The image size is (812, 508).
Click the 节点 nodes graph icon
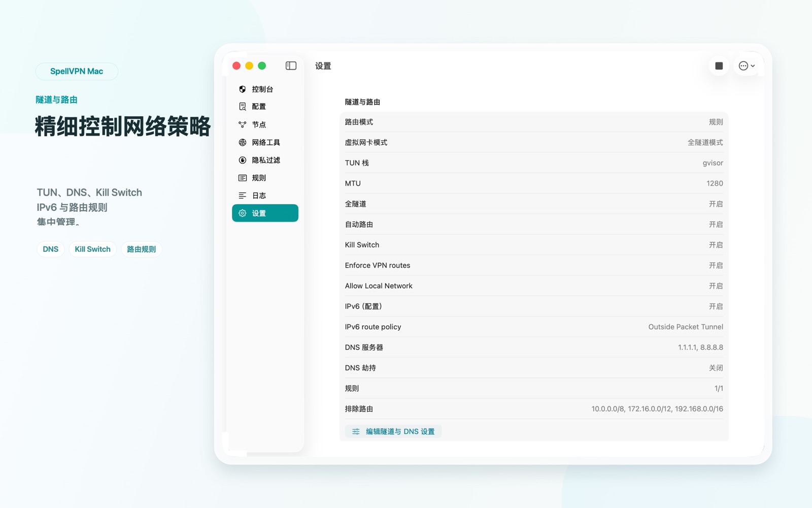pyautogui.click(x=243, y=124)
